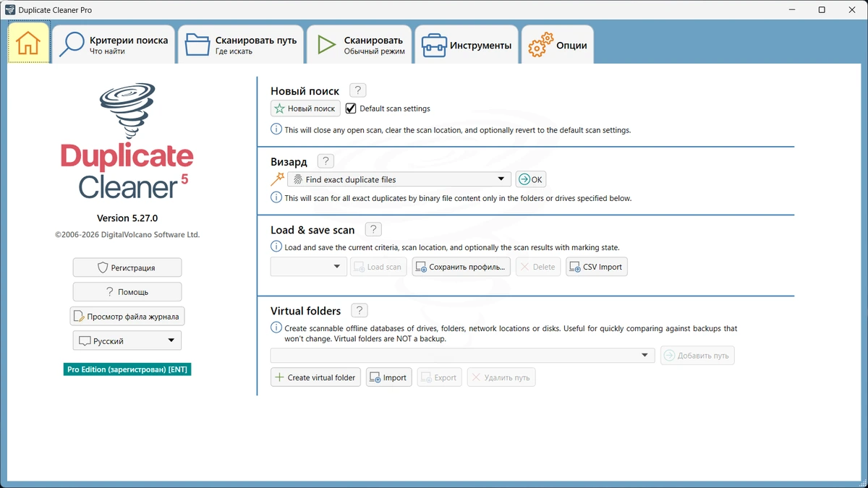868x488 pixels.
Task: Toggle Default scan settings checkbox
Action: [351, 108]
